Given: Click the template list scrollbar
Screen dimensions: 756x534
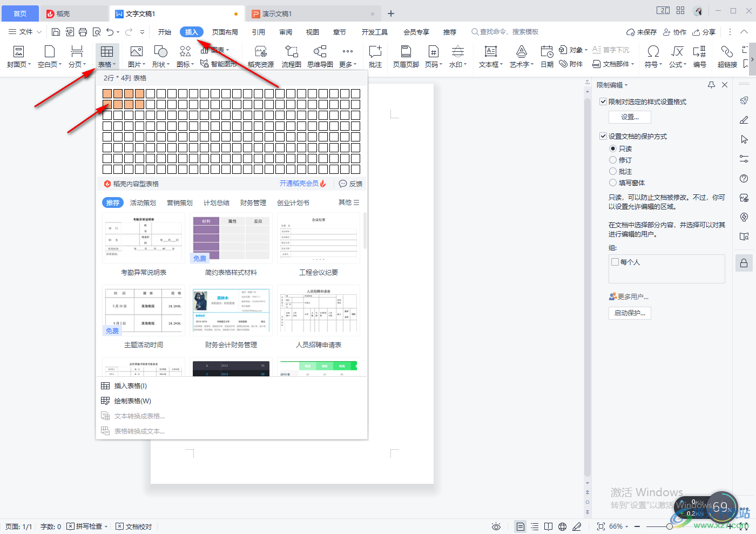Looking at the screenshot, I should 366,231.
